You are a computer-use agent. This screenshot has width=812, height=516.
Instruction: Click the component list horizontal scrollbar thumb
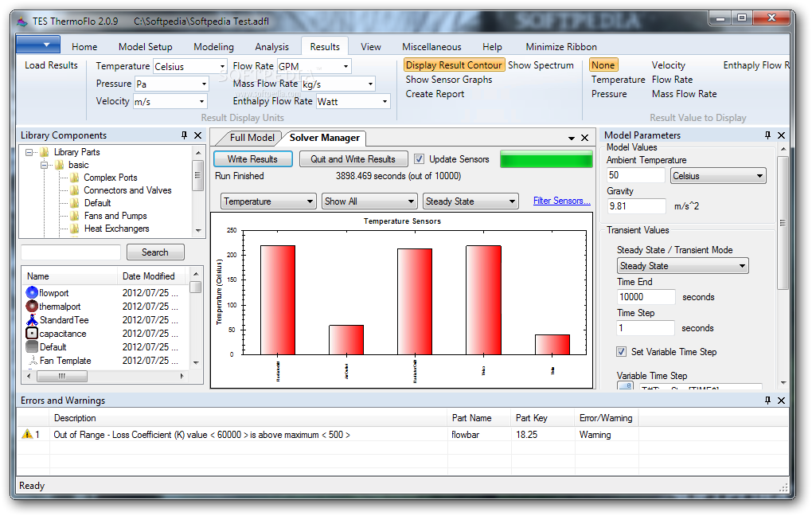[61, 376]
